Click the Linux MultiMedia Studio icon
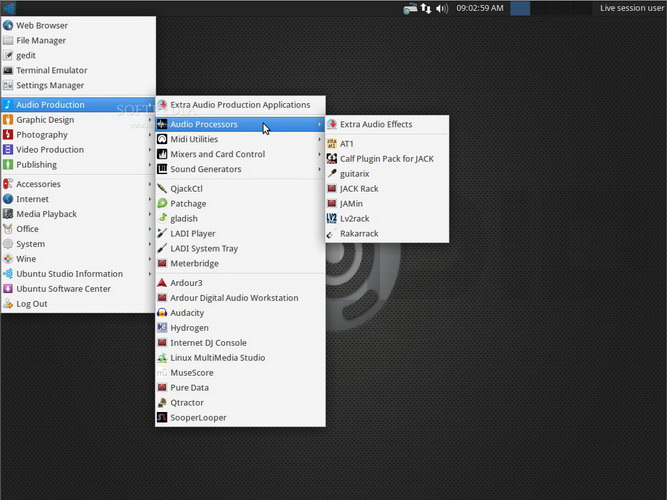Viewport: 667px width, 500px height. coord(162,357)
